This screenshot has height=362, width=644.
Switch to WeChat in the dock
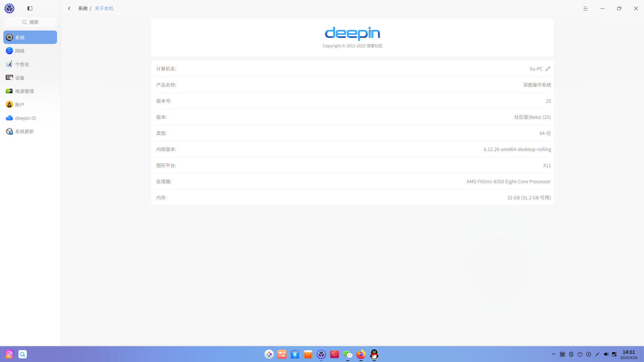click(348, 354)
